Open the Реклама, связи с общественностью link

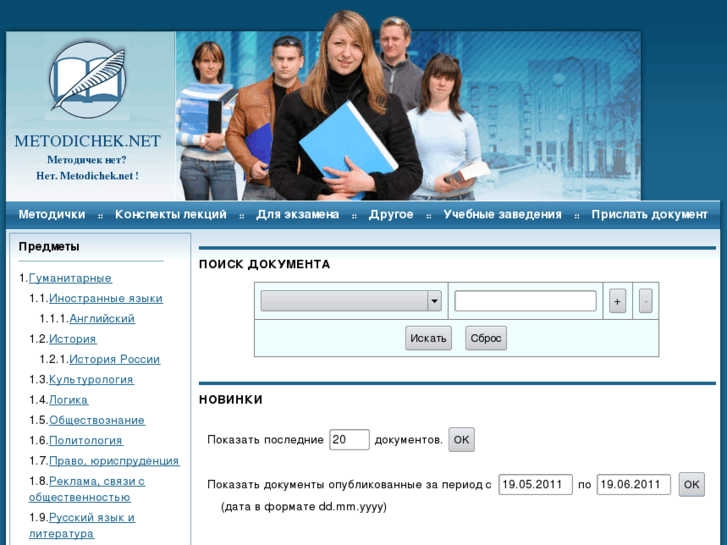pyautogui.click(x=87, y=489)
